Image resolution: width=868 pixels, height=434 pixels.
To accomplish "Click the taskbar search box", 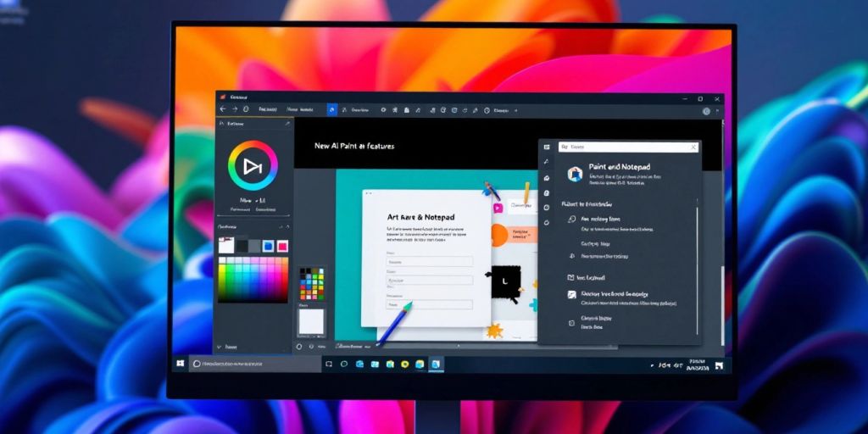I will (255, 364).
